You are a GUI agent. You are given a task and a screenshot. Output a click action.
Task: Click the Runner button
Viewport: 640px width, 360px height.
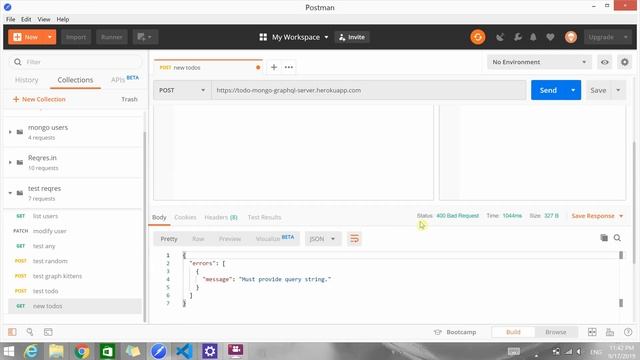112,37
